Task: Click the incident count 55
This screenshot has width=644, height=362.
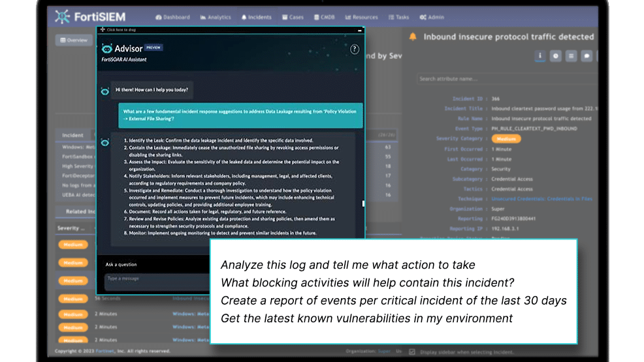Action: (388, 157)
